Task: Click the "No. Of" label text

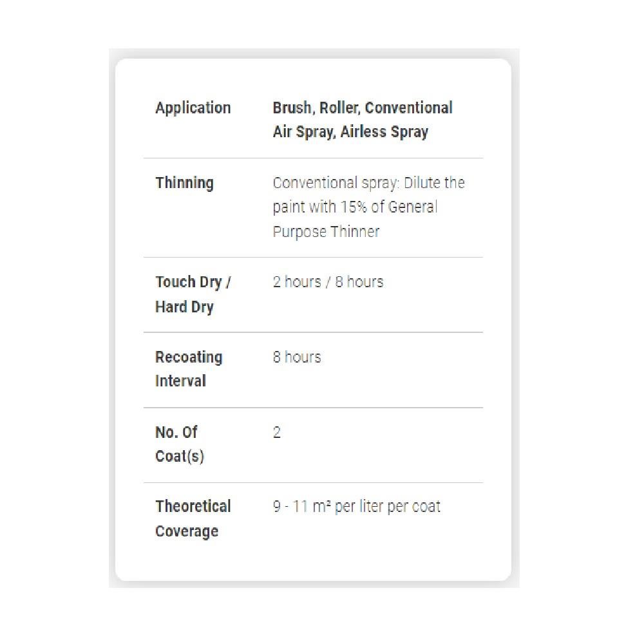Action: click(x=176, y=432)
